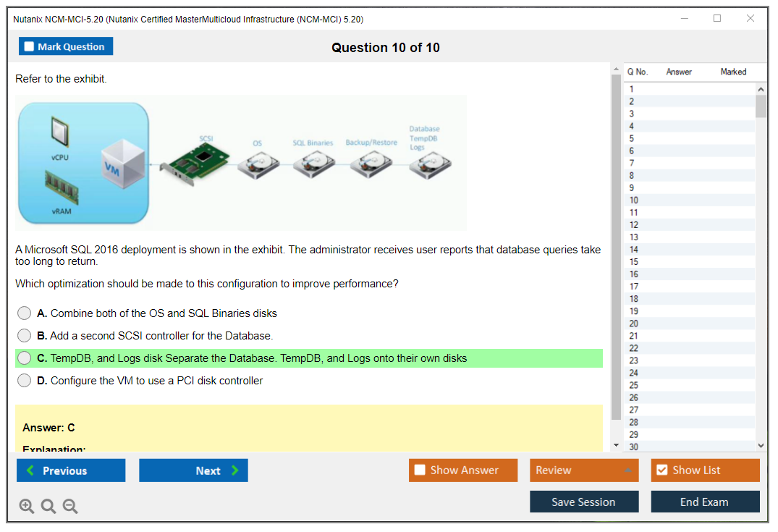The width and height of the screenshot is (778, 532).
Task: Open the Review dropdown menu
Action: [x=583, y=470]
